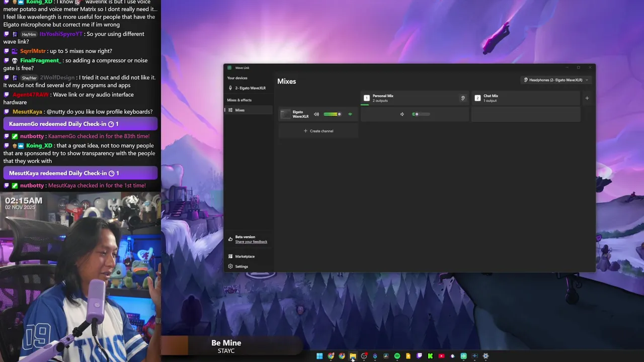The width and height of the screenshot is (644, 362).
Task: Click the '2 outputs' text under Personal Mix
Action: (380, 101)
